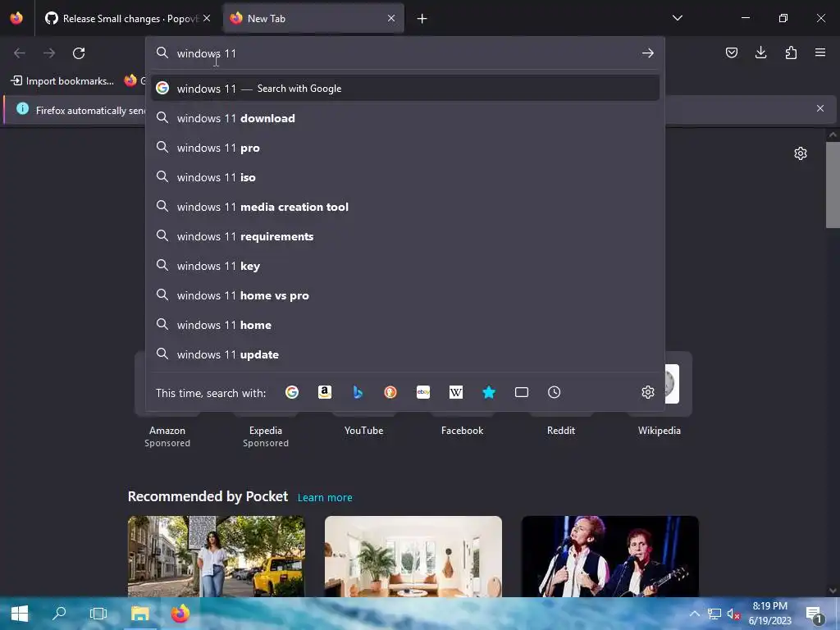Search open tabs using the tab icon
Image resolution: width=840 pixels, height=630 pixels.
point(522,393)
